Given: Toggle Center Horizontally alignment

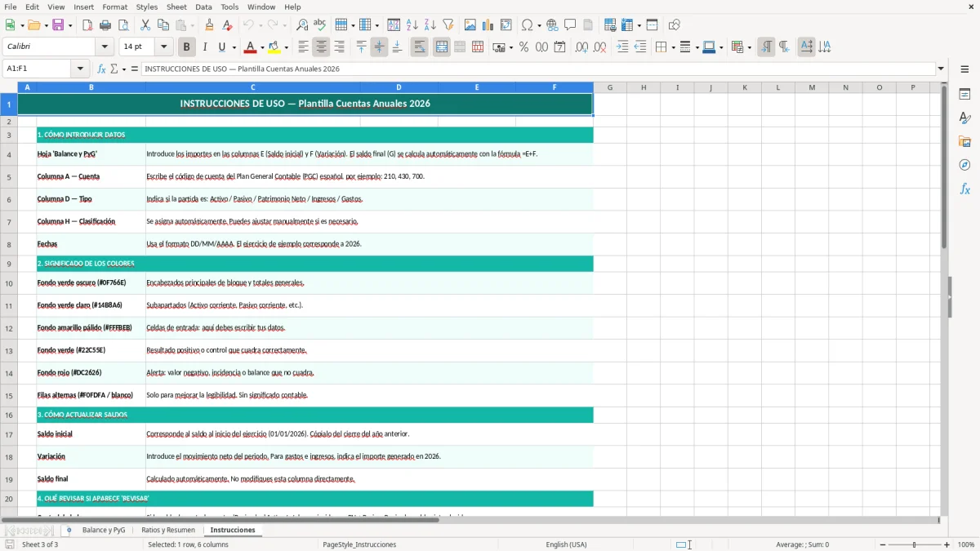Looking at the screenshot, I should pos(322,47).
